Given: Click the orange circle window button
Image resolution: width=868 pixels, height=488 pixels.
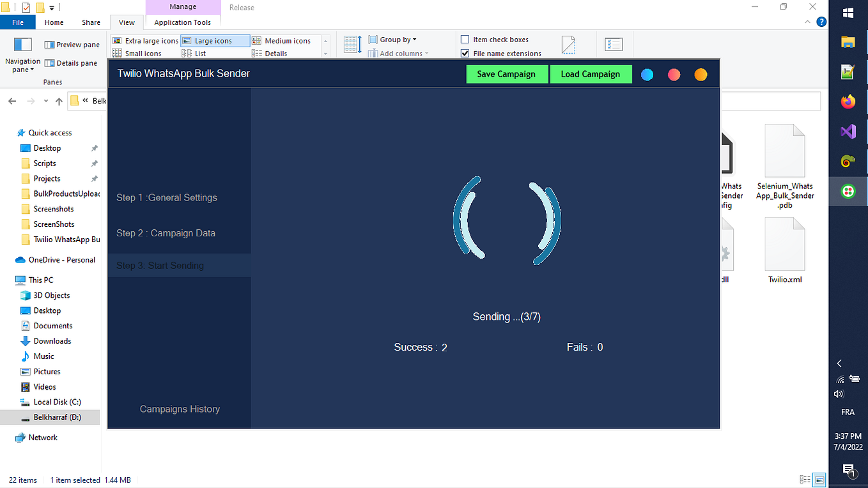Looking at the screenshot, I should [701, 75].
